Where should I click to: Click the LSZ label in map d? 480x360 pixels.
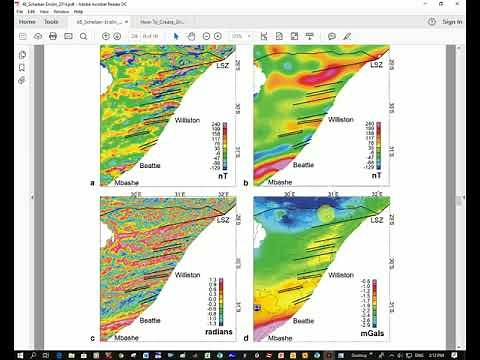tap(377, 220)
